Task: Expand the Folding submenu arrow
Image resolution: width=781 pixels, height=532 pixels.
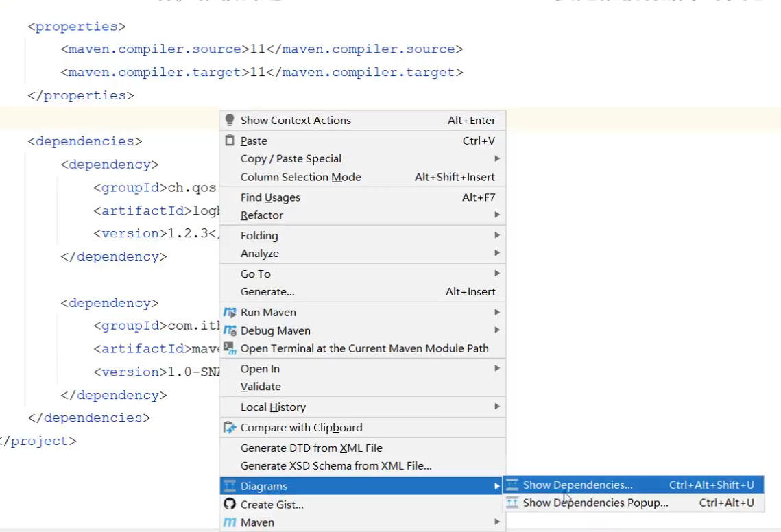Action: [496, 235]
